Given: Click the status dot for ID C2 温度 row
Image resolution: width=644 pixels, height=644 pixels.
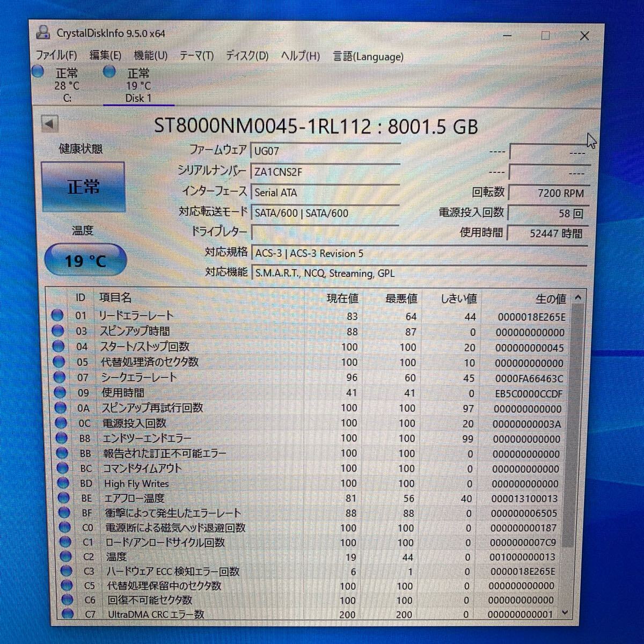Looking at the screenshot, I should click(x=65, y=557).
